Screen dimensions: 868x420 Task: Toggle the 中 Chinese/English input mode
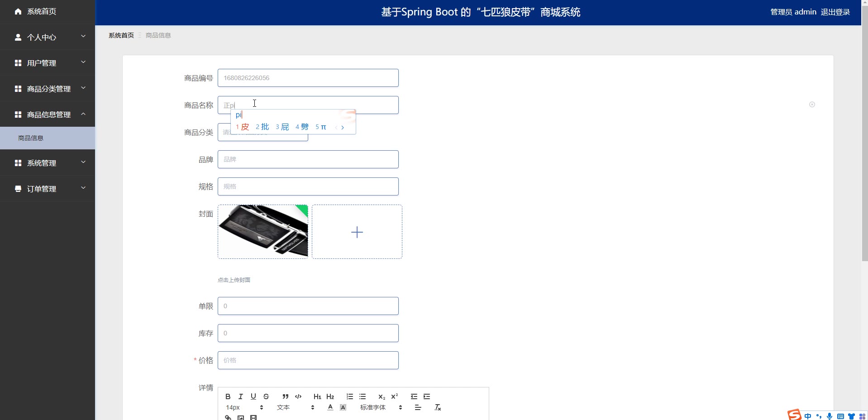(x=808, y=416)
